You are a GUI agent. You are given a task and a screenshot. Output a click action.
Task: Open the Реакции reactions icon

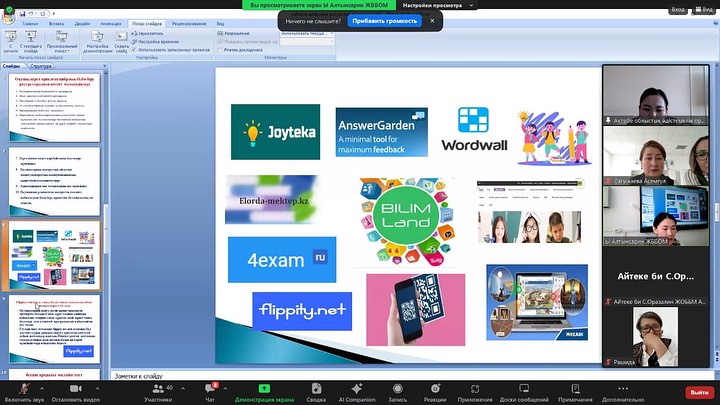coord(435,389)
